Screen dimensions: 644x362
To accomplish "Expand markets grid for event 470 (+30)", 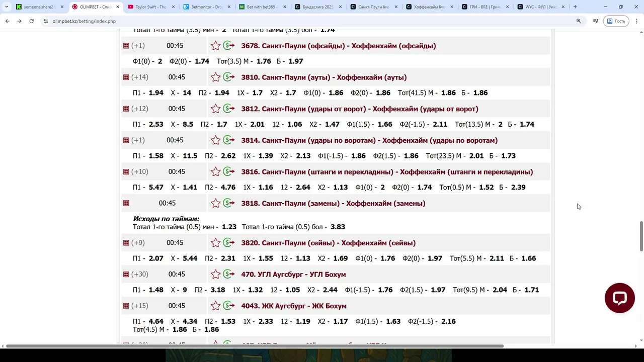I will click(x=126, y=275).
